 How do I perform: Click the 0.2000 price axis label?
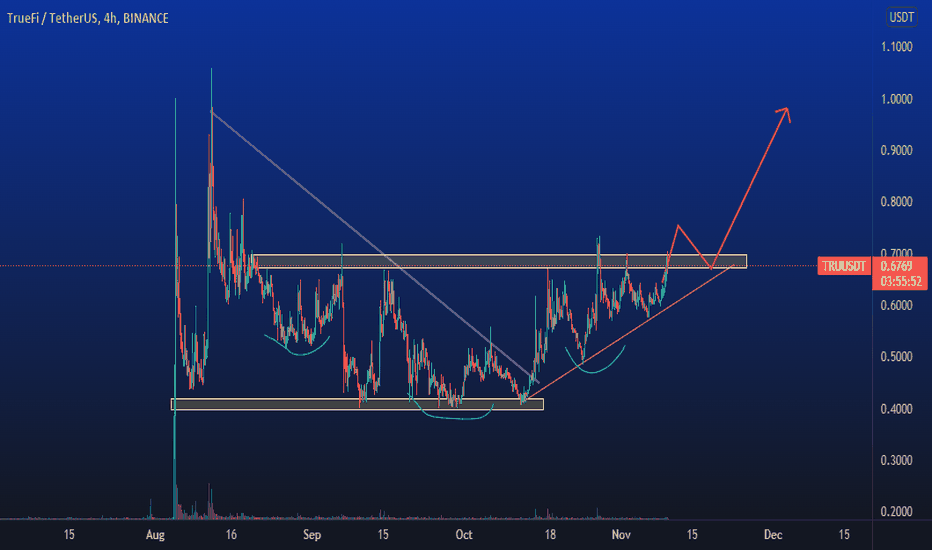896,511
